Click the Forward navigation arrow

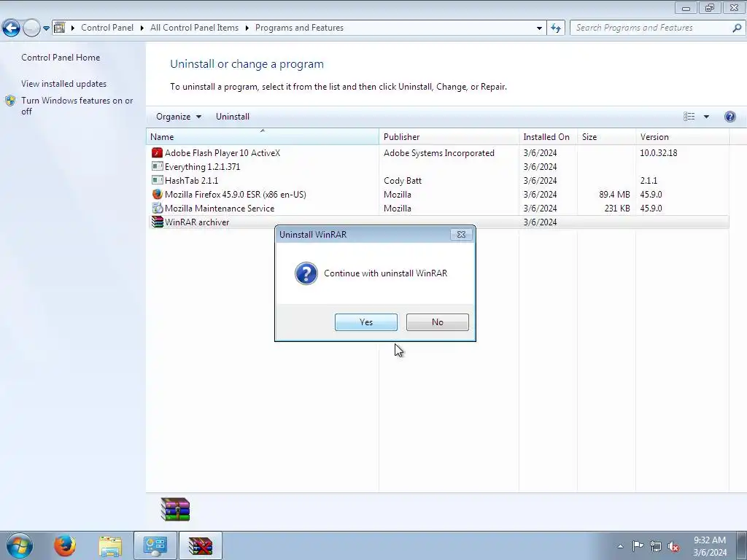coord(31,28)
